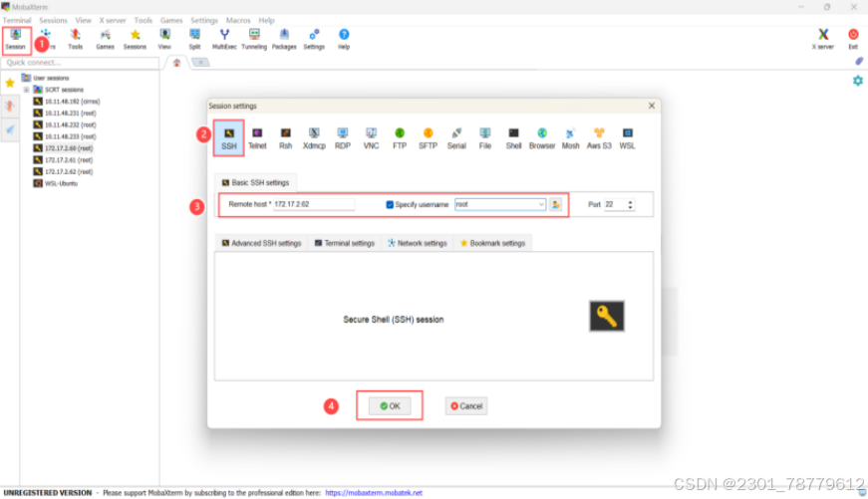Image resolution: width=868 pixels, height=499 pixels.
Task: Open Advanced SSH settings tab
Action: pyautogui.click(x=261, y=243)
